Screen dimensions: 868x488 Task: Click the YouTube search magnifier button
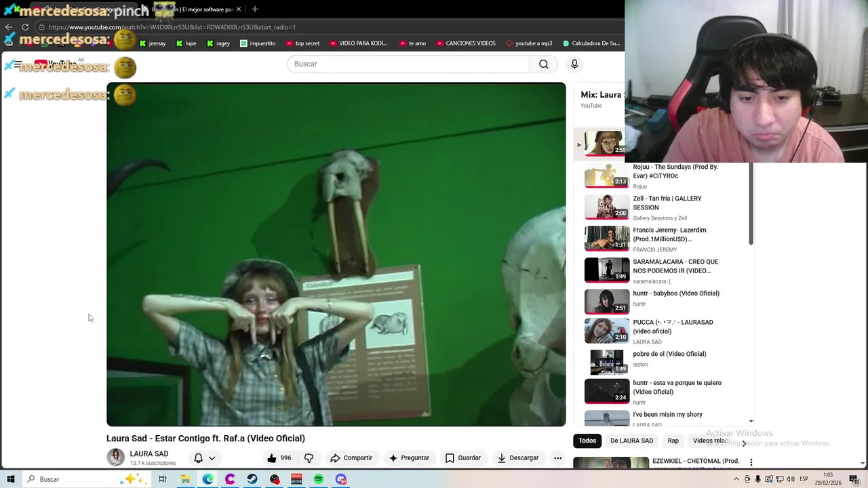tap(544, 64)
